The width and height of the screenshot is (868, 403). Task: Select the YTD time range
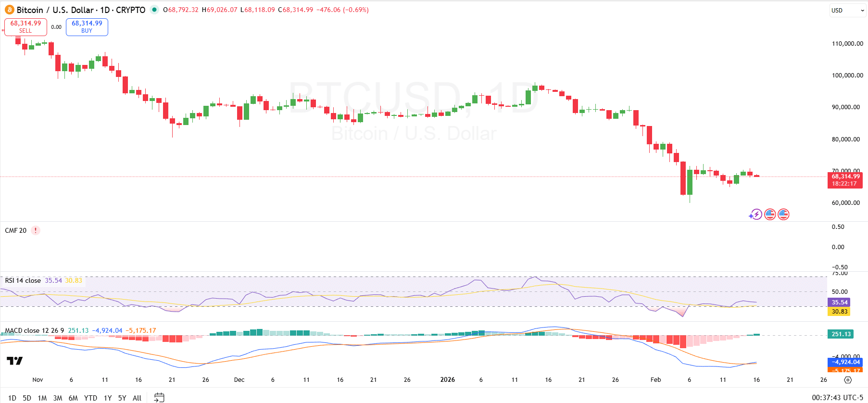90,398
